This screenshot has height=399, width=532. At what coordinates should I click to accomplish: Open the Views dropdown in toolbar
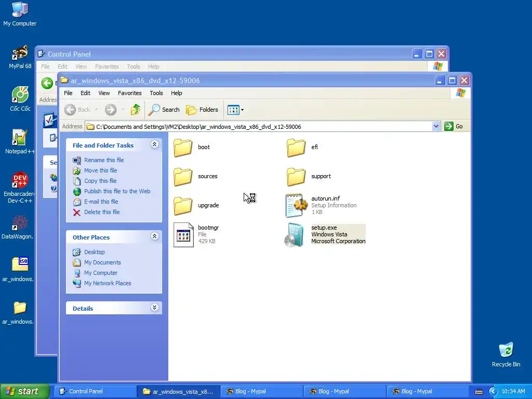[x=235, y=110]
